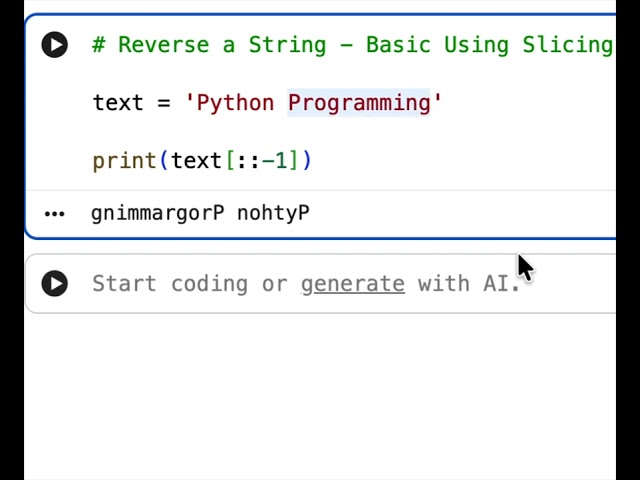
Task: Click the comment line '# Reverse a String'
Action: (353, 44)
